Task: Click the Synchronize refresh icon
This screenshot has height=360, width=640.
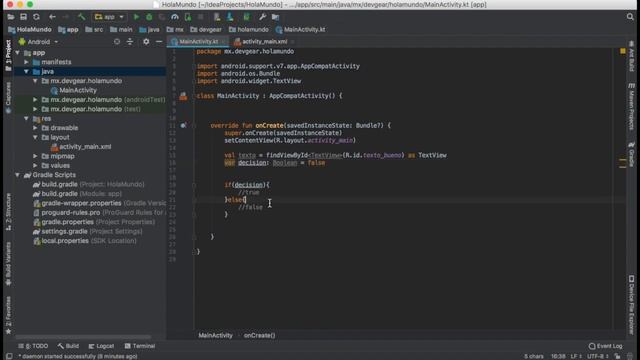Action: pyautogui.click(x=36, y=17)
